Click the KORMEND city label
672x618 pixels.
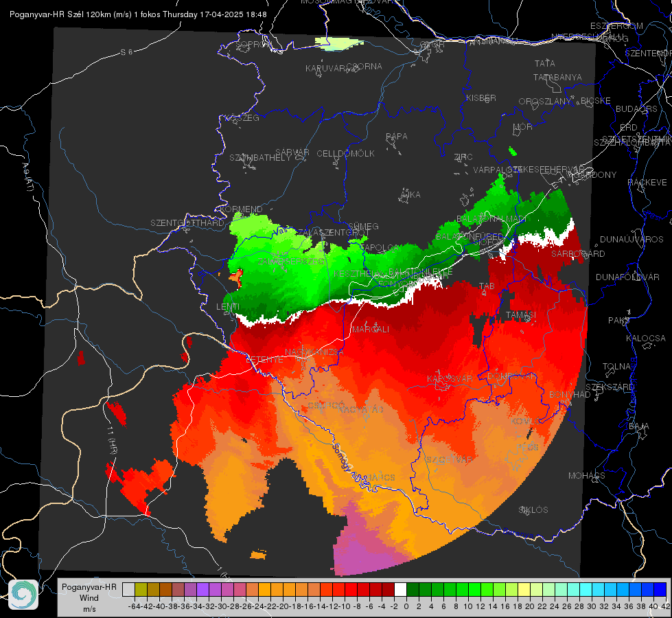point(240,209)
